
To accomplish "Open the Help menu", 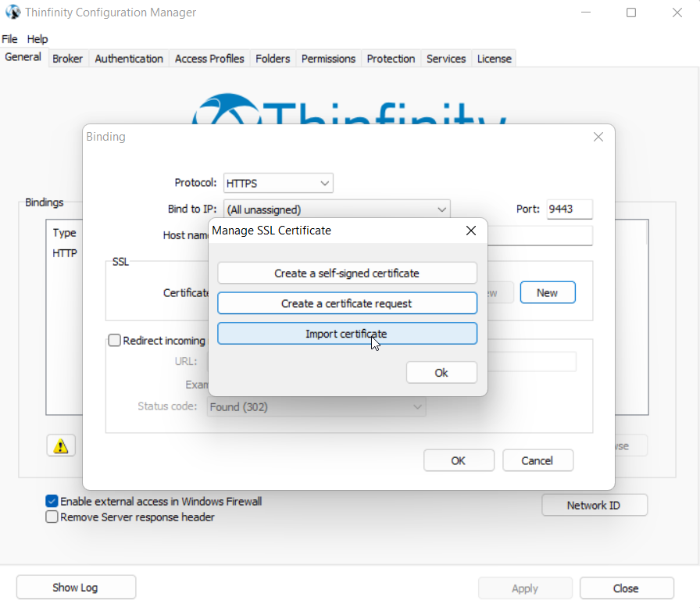I will 37,39.
